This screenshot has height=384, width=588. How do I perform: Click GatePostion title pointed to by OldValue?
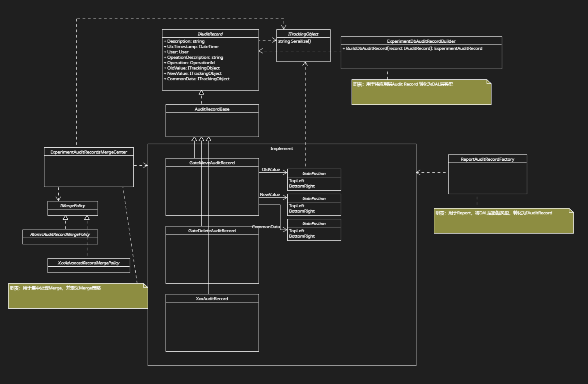click(314, 174)
